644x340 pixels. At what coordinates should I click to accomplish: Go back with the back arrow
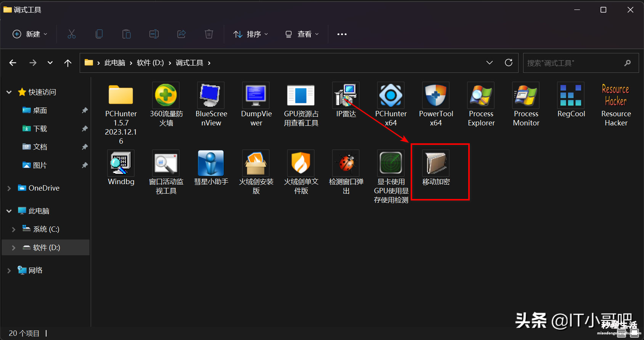13,63
